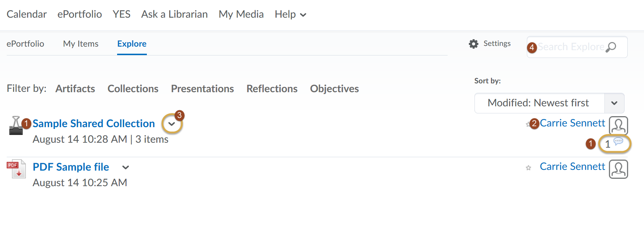The width and height of the screenshot is (644, 225).
Task: Open the Help menu
Action: 290,14
